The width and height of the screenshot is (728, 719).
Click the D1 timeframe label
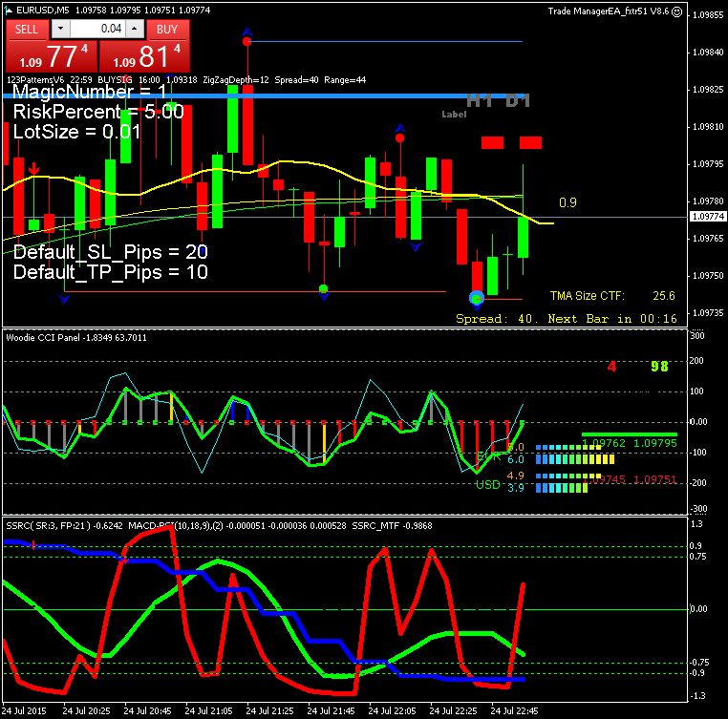[x=518, y=100]
